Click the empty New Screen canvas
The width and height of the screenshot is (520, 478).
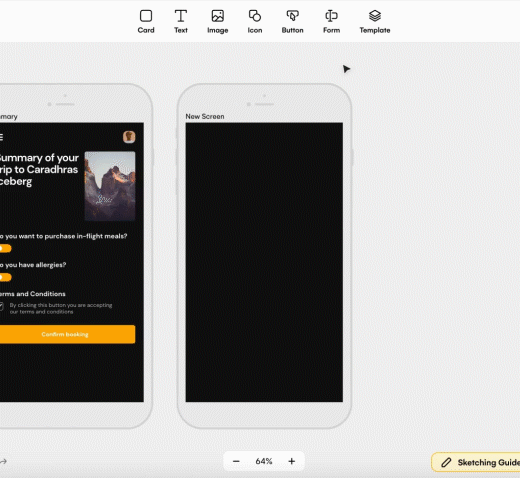click(x=264, y=262)
